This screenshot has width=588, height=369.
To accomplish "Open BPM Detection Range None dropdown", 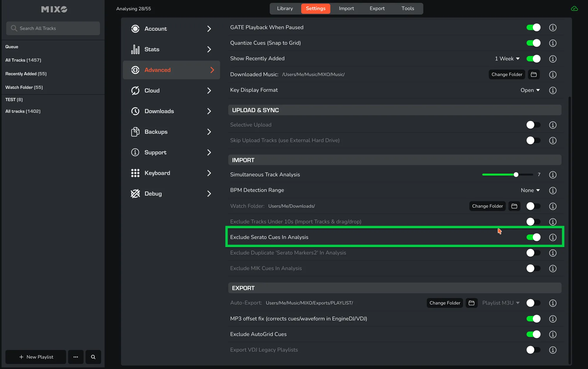I will pyautogui.click(x=530, y=190).
